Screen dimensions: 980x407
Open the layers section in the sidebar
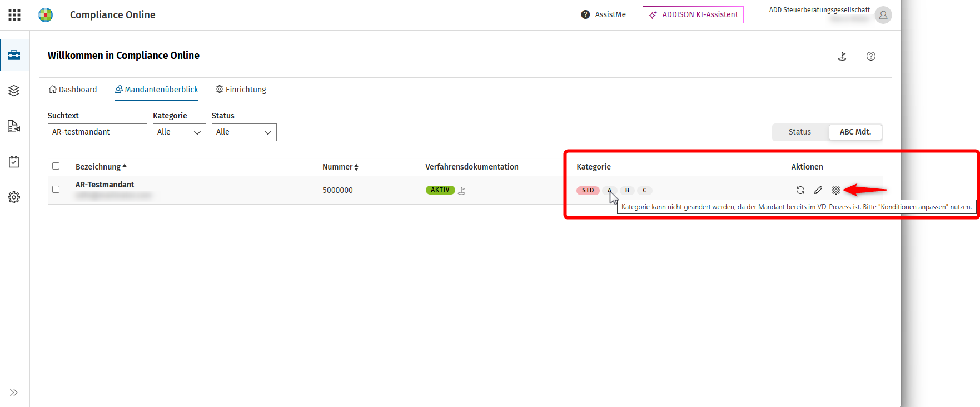(x=14, y=91)
